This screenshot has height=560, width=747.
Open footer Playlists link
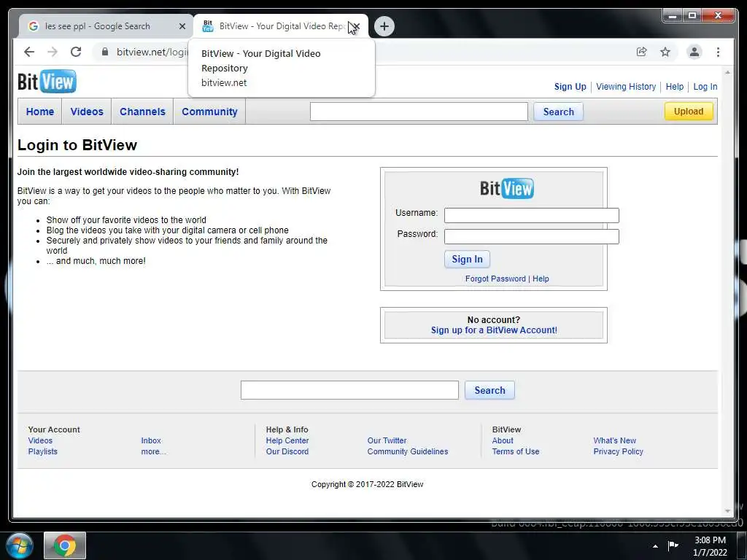coord(42,451)
